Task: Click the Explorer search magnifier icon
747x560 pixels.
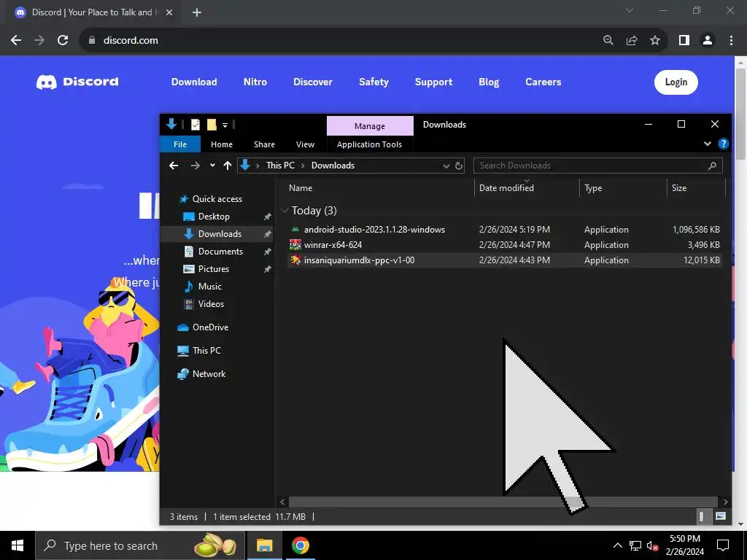Action: pos(712,166)
